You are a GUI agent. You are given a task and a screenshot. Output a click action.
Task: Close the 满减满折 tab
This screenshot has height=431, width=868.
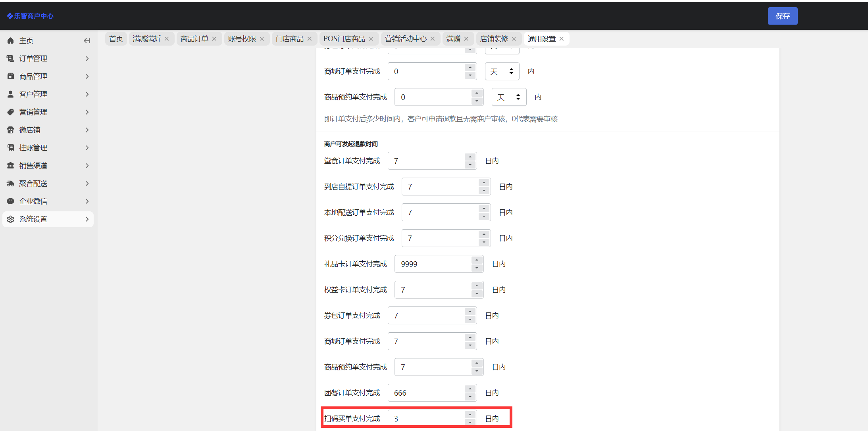[x=167, y=39]
